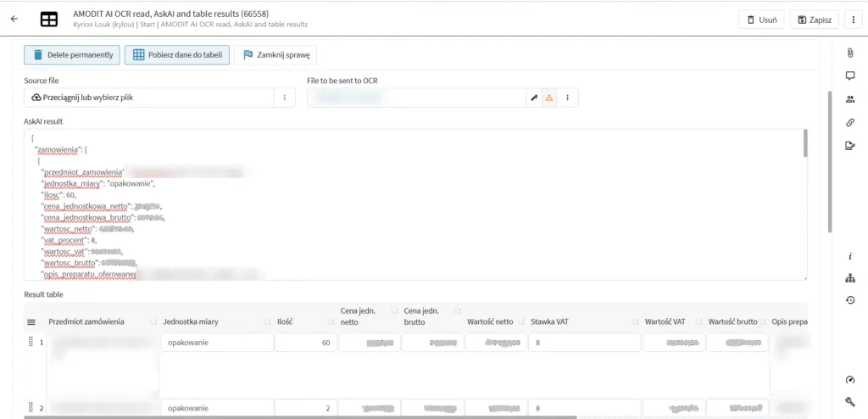
Task: Click row 2 Stawka VAT cell
Action: (585, 409)
